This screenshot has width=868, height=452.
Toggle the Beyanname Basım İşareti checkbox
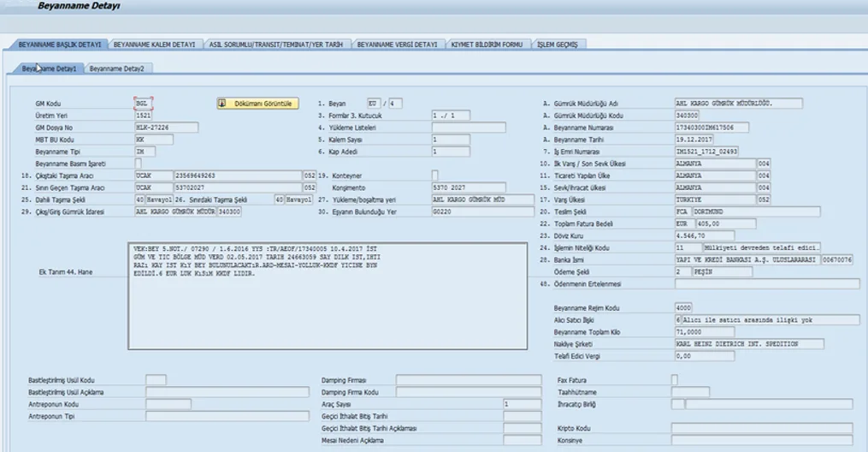point(139,164)
